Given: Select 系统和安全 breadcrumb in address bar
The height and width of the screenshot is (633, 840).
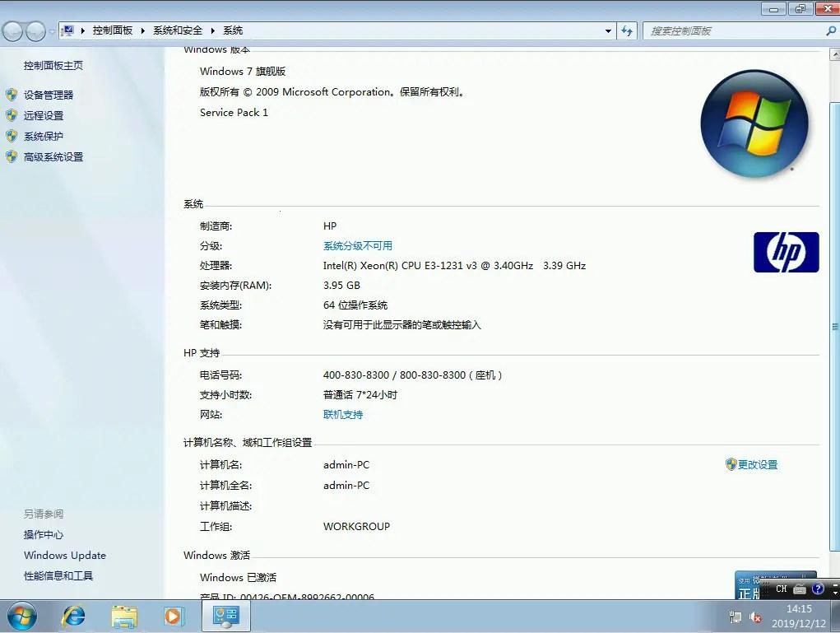Looking at the screenshot, I should [x=178, y=30].
